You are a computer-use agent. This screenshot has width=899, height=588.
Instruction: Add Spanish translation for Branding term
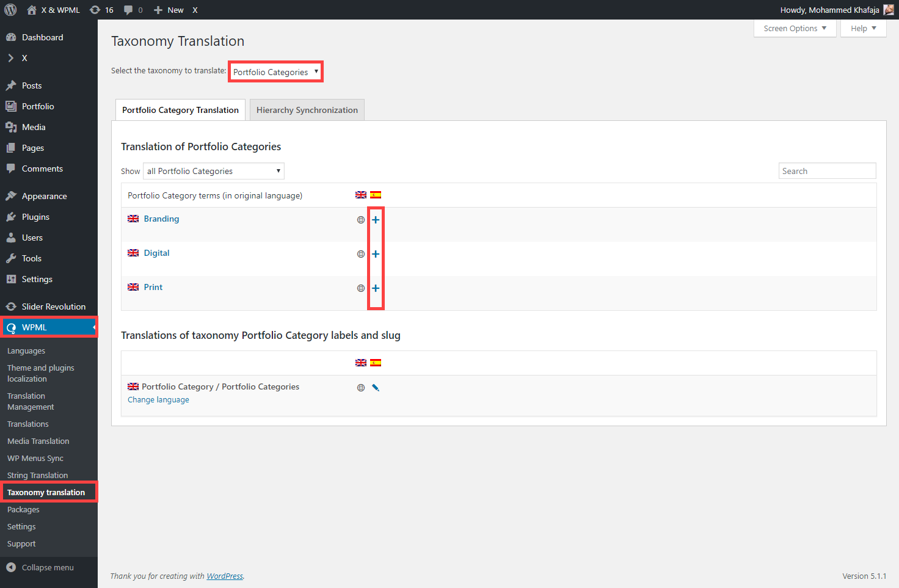pos(376,220)
